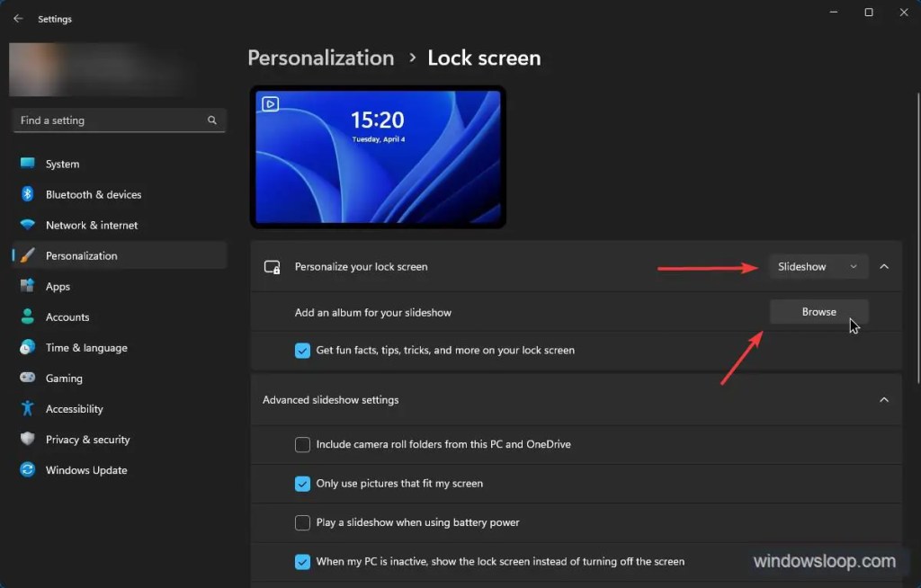Close the Settings window
Screen dimensions: 921x588
[903, 12]
